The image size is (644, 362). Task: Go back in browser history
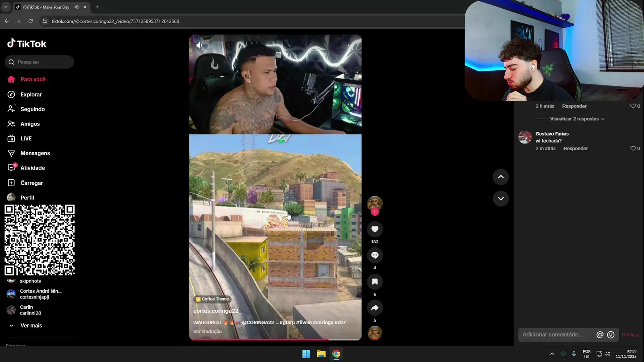[6, 21]
